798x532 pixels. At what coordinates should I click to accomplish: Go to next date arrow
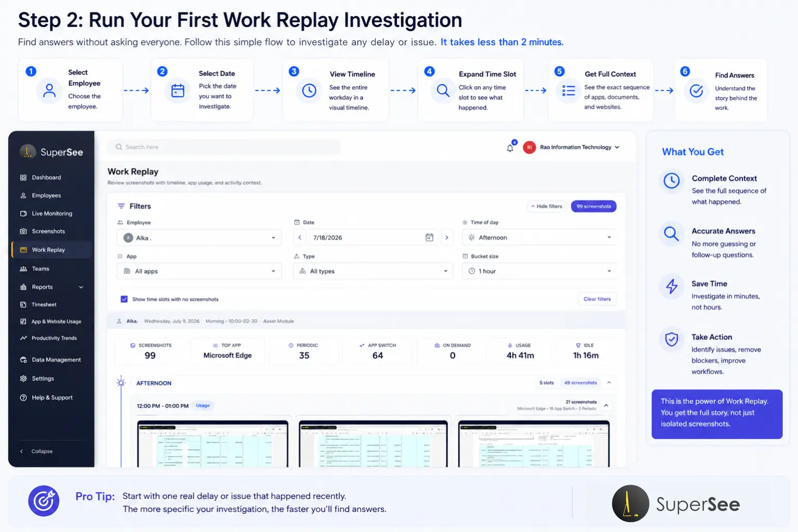pos(447,238)
